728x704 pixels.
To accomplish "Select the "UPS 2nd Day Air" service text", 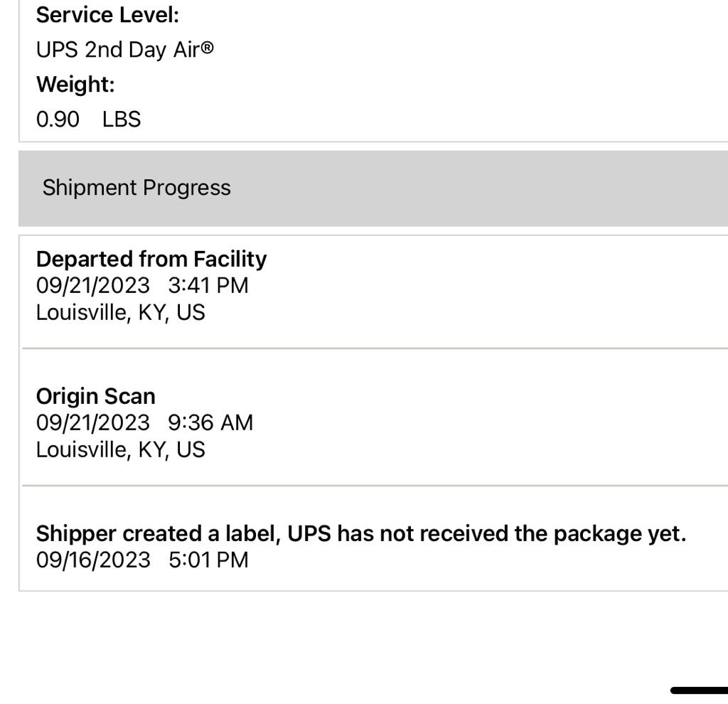I will coord(117,50).
